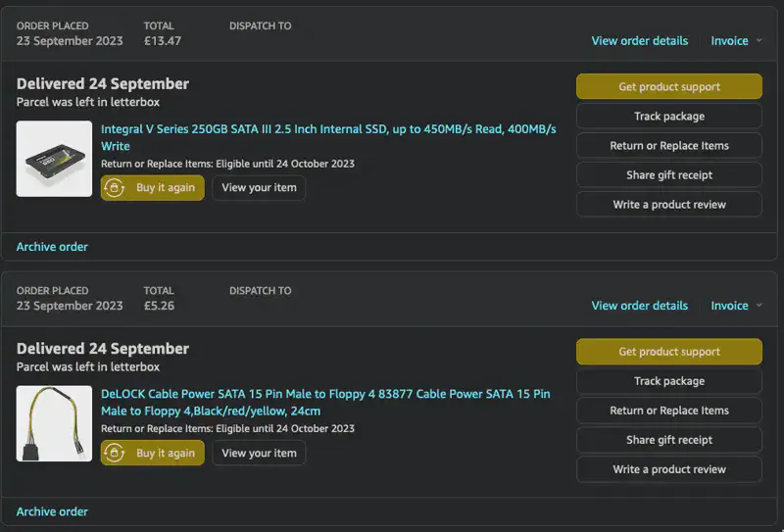
Task: Open the DeLOCK SATA cable product image
Action: (54, 423)
